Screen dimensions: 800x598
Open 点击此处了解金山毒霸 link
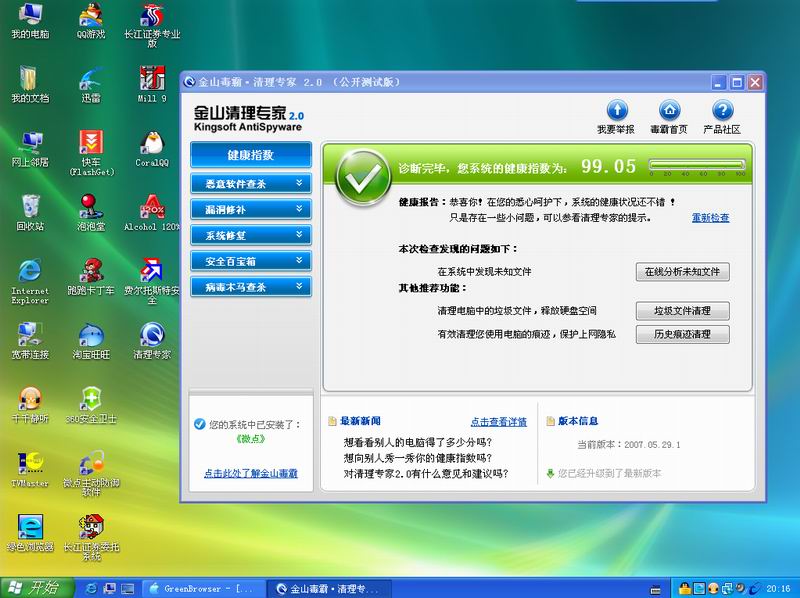251,474
